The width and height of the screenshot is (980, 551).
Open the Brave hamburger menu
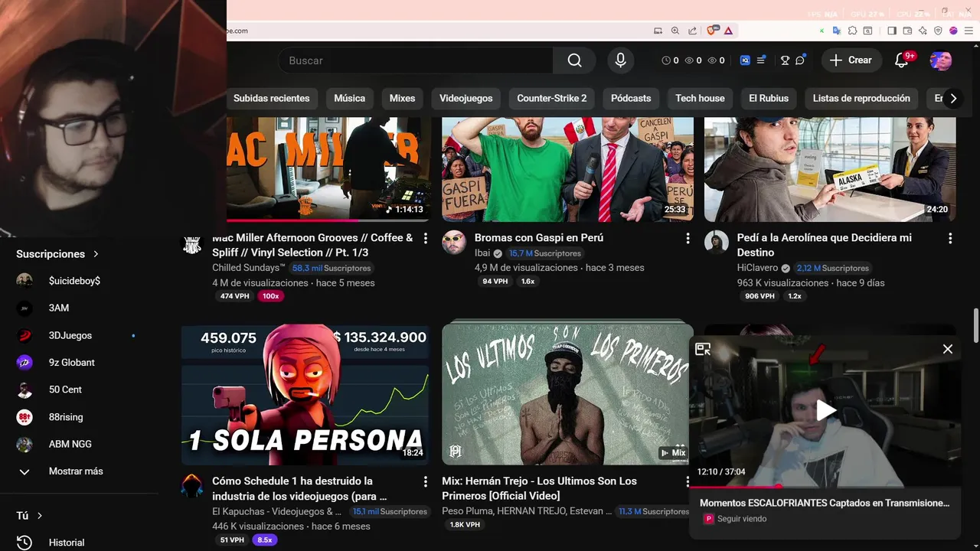(x=969, y=31)
